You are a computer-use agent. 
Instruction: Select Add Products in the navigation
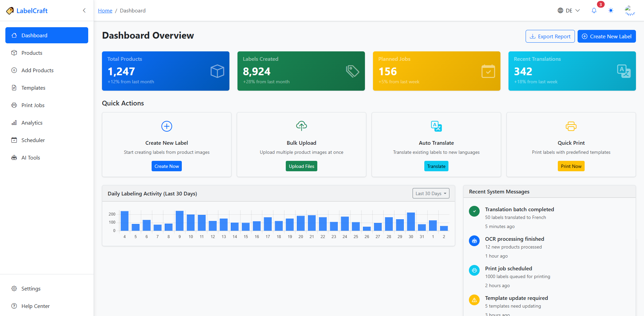(x=37, y=70)
